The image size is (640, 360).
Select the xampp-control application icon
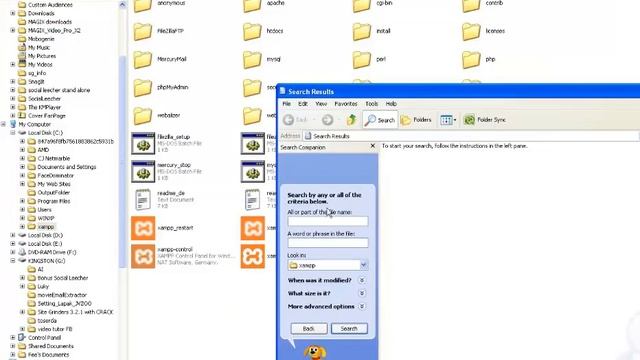click(143, 256)
